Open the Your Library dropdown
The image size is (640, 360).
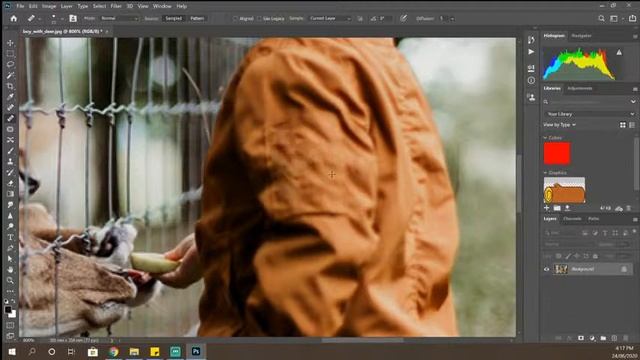pyautogui.click(x=589, y=114)
